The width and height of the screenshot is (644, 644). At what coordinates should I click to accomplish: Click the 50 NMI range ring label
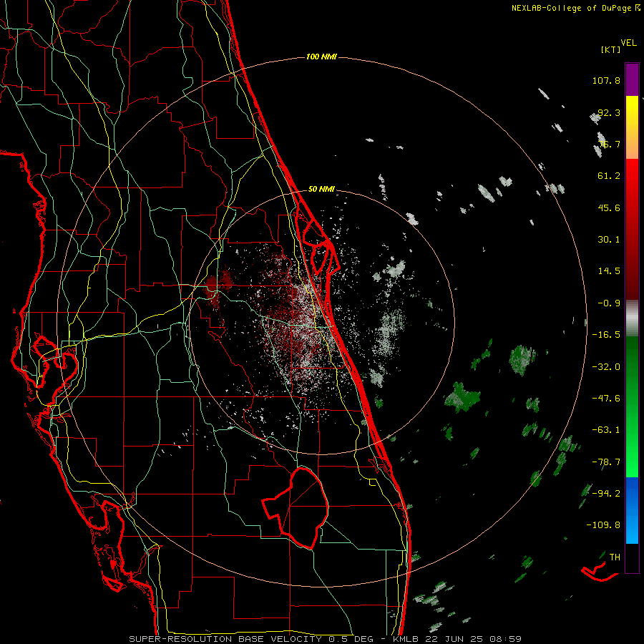[x=321, y=190]
